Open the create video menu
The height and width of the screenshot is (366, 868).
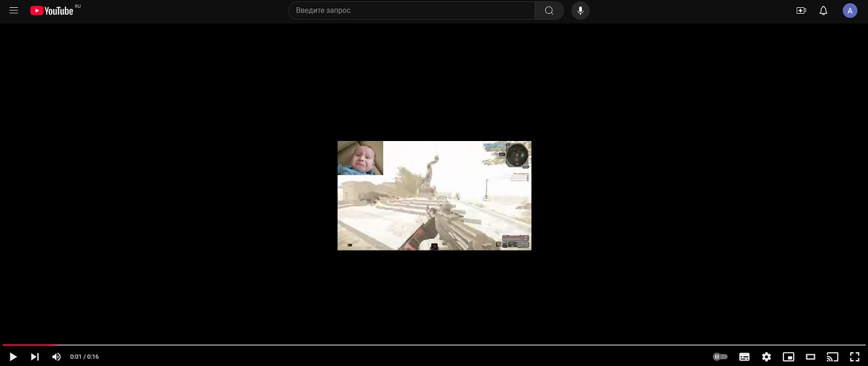coord(801,10)
